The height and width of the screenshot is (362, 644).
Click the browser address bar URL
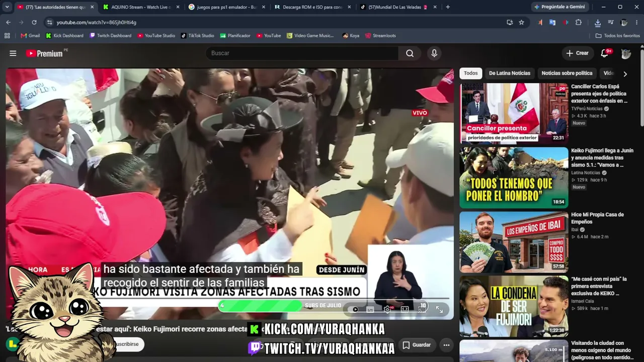pos(96,22)
